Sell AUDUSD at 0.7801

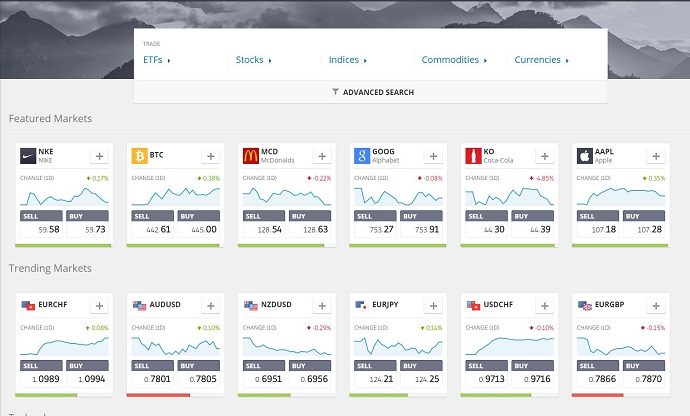[153, 374]
